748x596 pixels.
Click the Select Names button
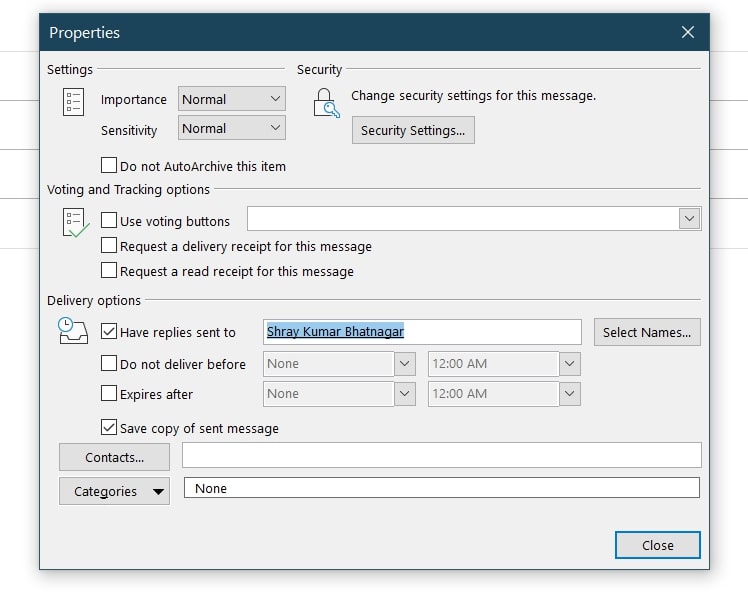[647, 332]
